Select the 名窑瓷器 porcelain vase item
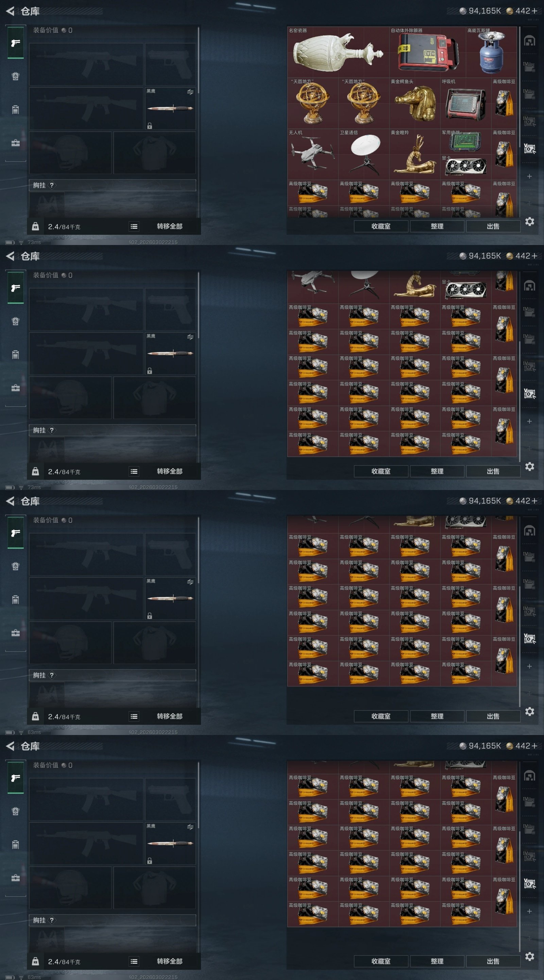The width and height of the screenshot is (544, 980). pos(338,52)
